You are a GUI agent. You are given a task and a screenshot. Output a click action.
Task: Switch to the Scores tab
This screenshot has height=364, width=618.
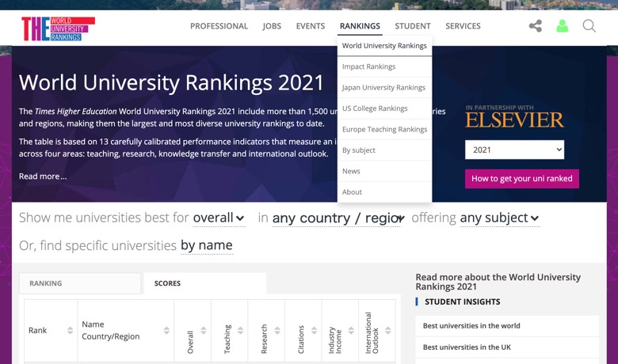205,283
